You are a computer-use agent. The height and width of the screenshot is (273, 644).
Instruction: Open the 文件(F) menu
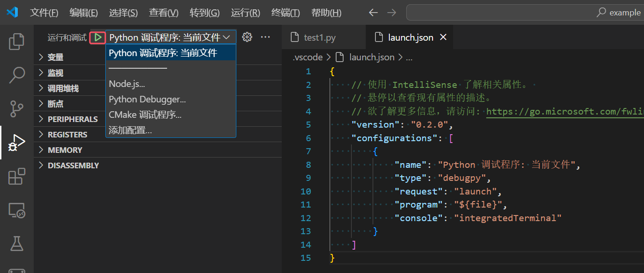click(44, 13)
